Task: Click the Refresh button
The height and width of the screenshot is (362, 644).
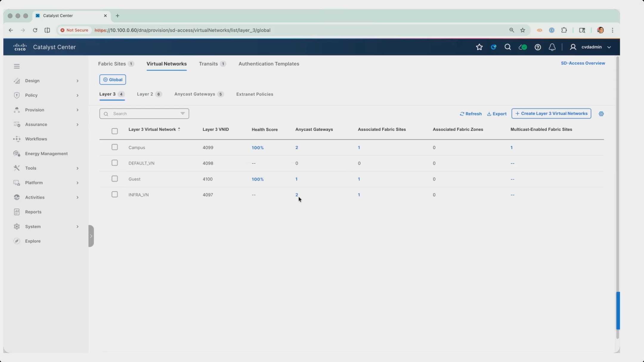Action: (471, 114)
